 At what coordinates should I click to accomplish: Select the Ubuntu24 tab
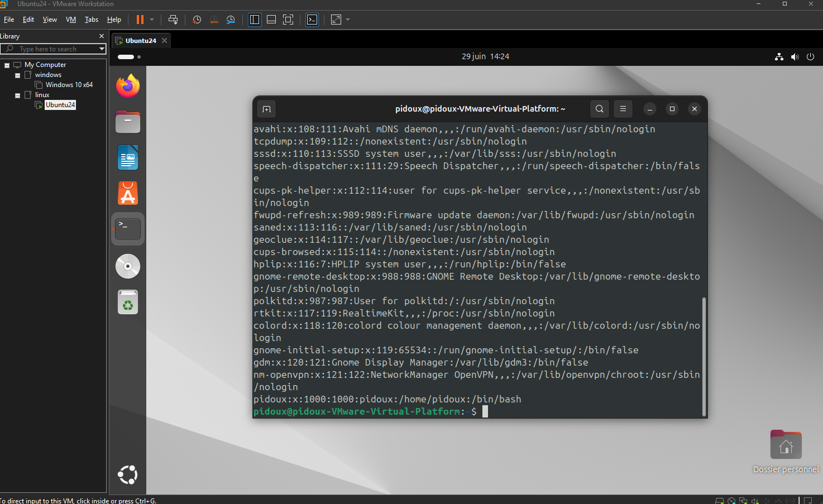(140, 41)
